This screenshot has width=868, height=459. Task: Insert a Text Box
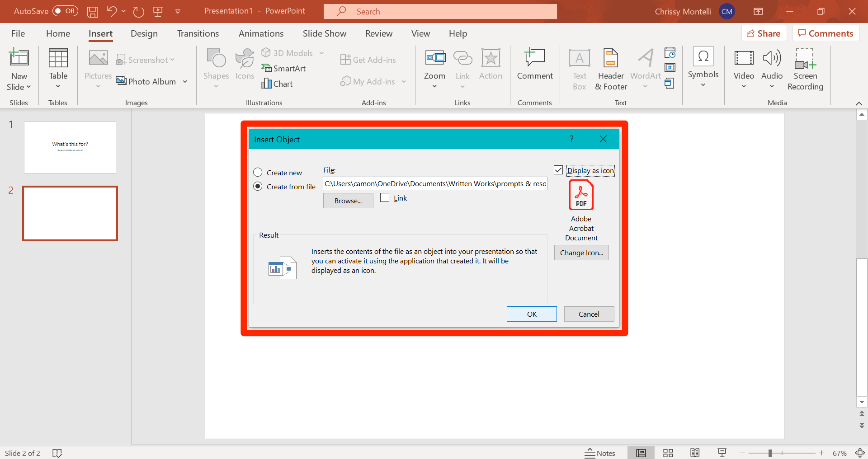point(579,70)
